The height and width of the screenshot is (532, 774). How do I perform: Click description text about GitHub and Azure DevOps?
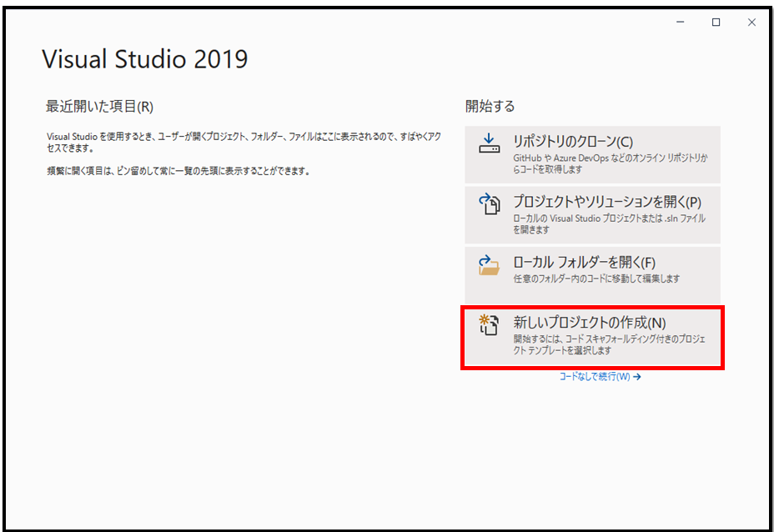pos(611,163)
